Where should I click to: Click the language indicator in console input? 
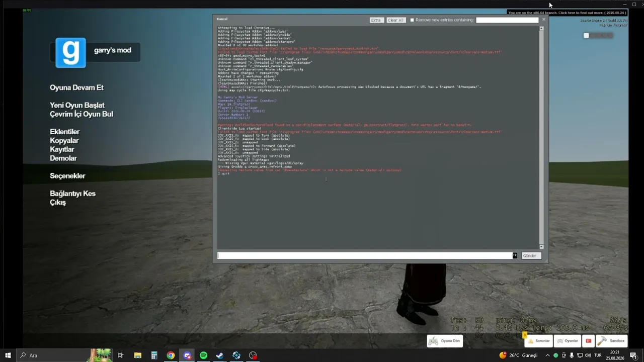tap(515, 255)
